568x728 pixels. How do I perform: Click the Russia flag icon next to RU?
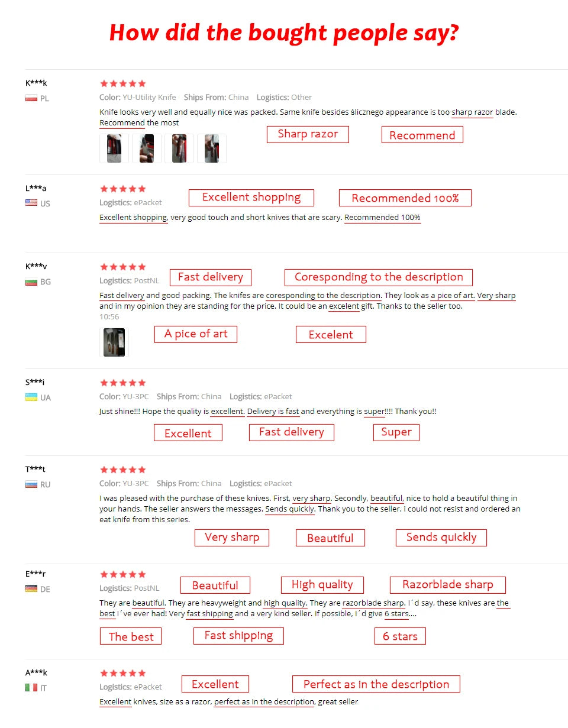coord(31,484)
